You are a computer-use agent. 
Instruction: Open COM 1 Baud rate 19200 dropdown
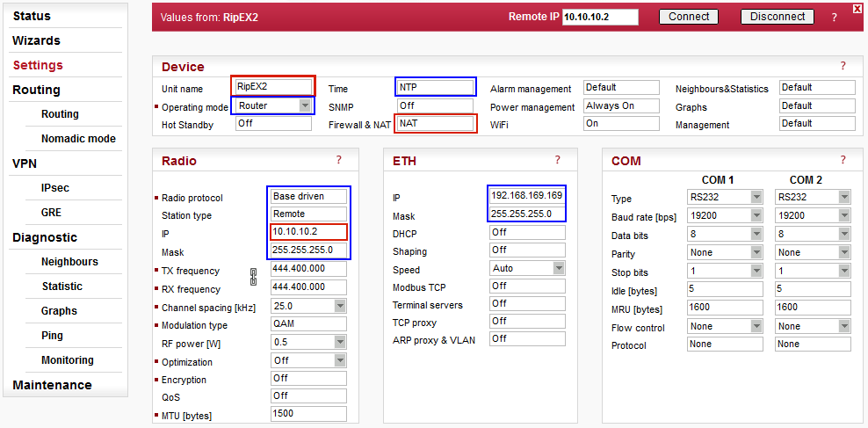[725, 214]
